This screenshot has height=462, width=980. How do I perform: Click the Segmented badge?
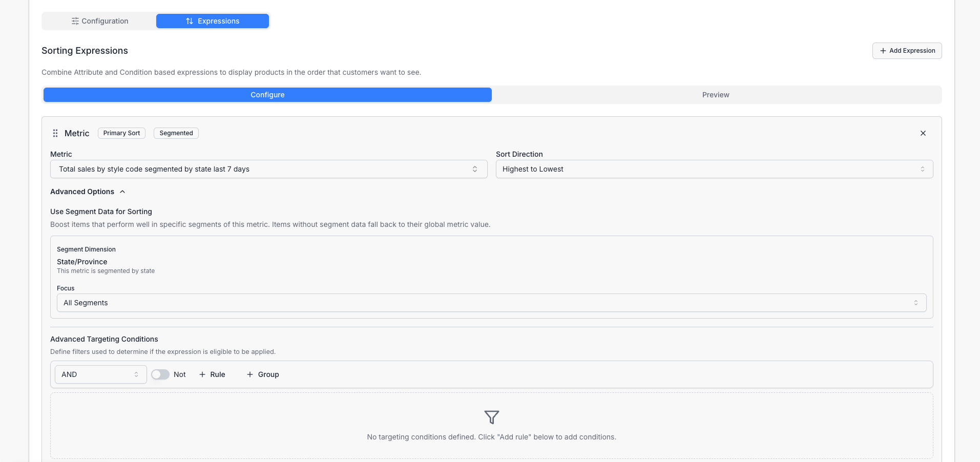coord(176,133)
